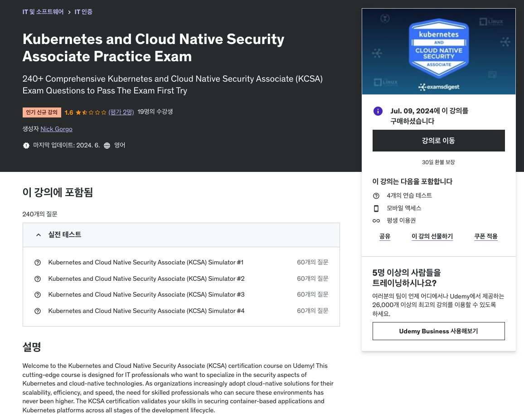
Task: Open the 평가 2명 ratings link
Action: 121,112
